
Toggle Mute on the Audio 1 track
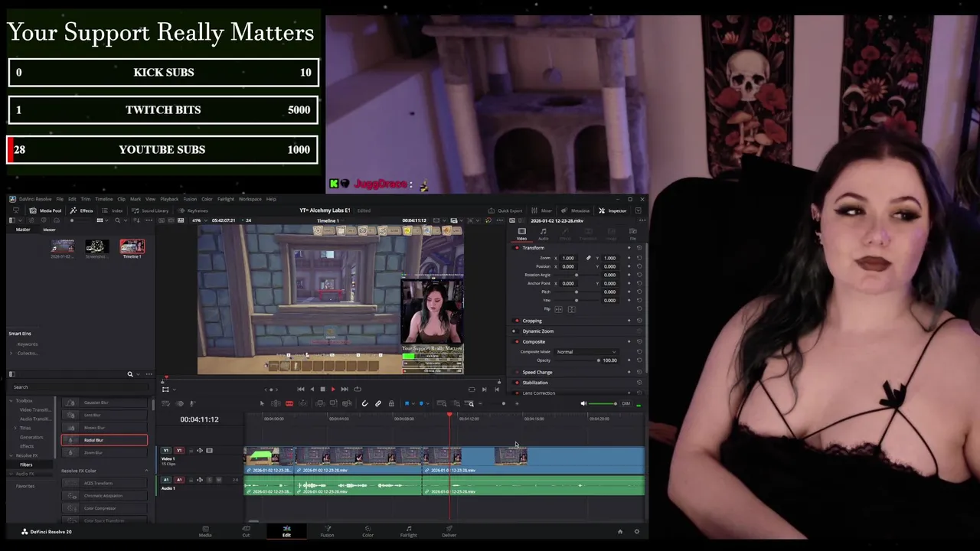point(218,480)
